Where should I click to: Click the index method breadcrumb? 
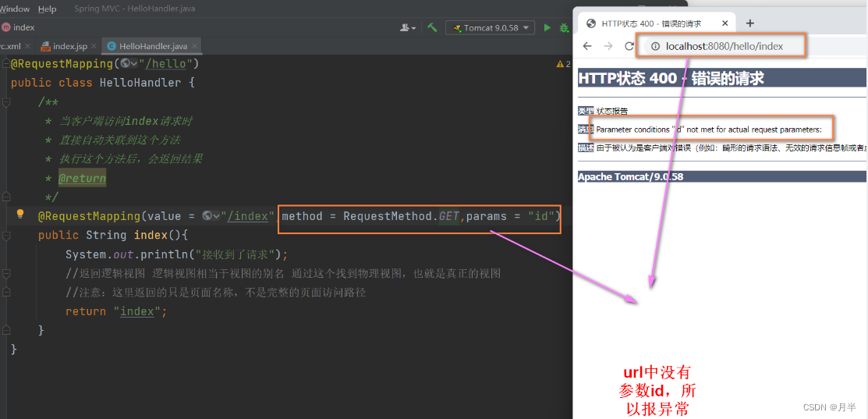pos(18,27)
